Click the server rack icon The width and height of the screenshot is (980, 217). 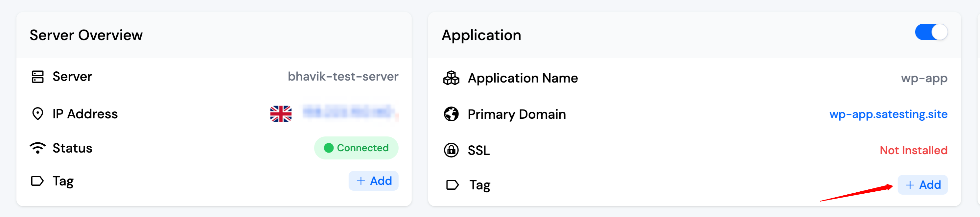(37, 77)
